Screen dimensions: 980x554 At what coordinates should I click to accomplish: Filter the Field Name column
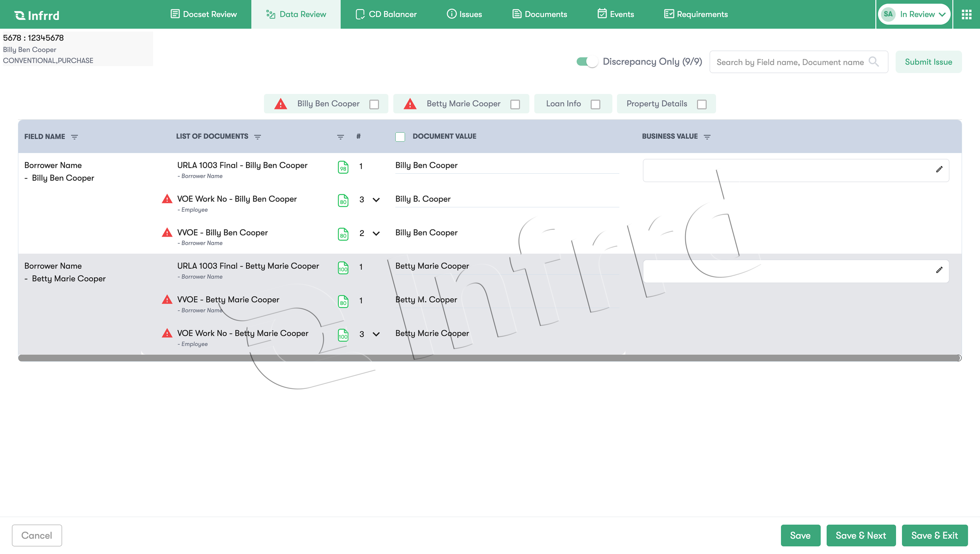click(x=74, y=137)
